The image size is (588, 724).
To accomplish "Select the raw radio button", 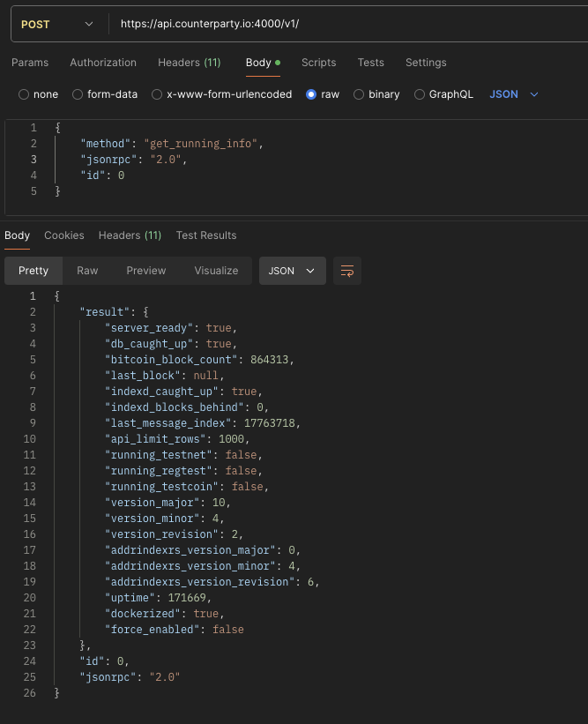I will [x=311, y=94].
